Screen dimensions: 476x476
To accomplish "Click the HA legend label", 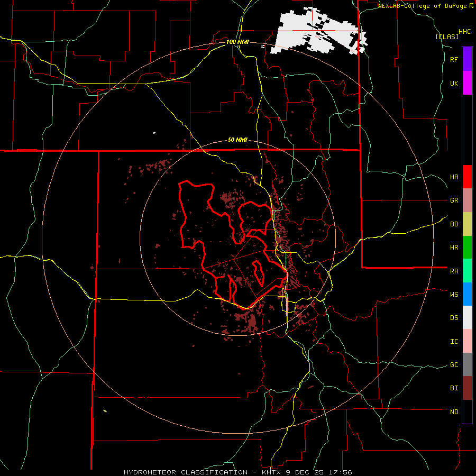I will pos(454,177).
